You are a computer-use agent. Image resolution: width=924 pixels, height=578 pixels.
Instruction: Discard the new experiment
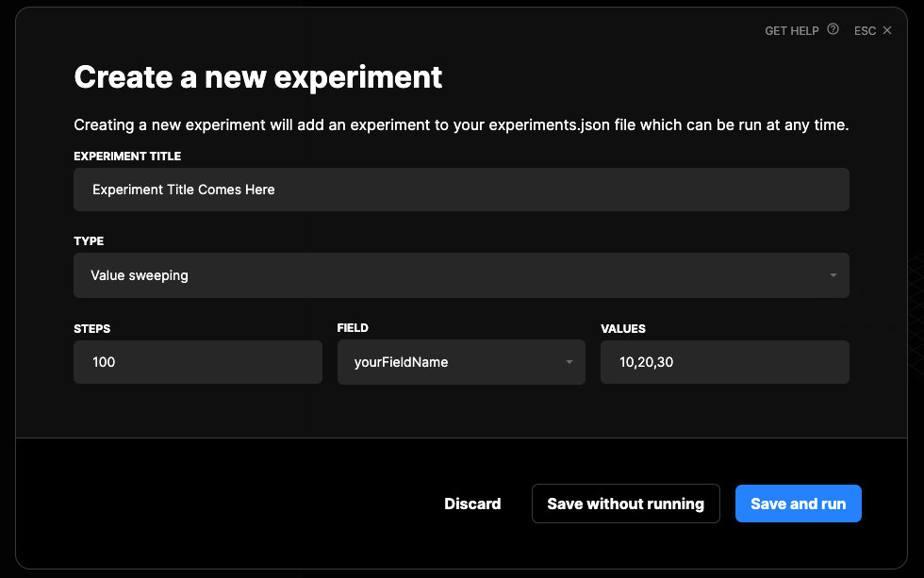pyautogui.click(x=472, y=504)
